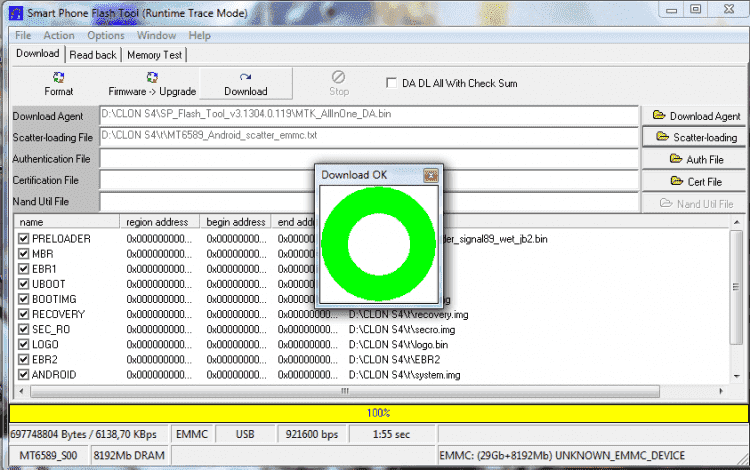Click the horizontal scrollbar left arrow
The width and height of the screenshot is (750, 470).
21,391
